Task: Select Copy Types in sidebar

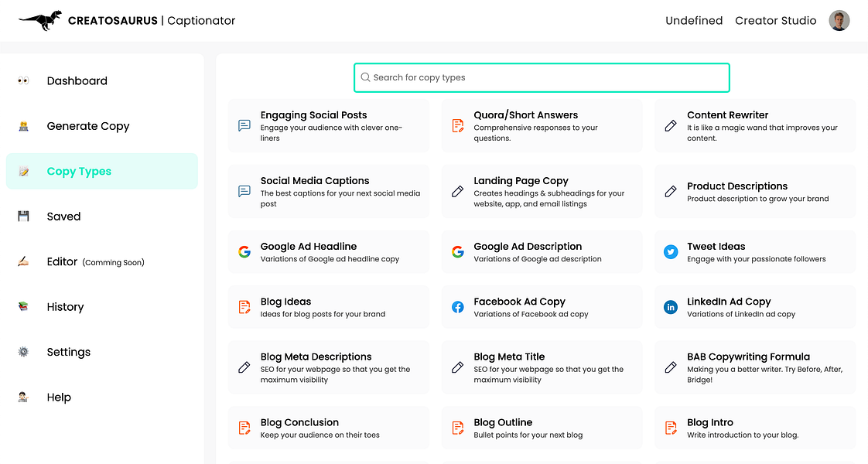Action: 102,172
